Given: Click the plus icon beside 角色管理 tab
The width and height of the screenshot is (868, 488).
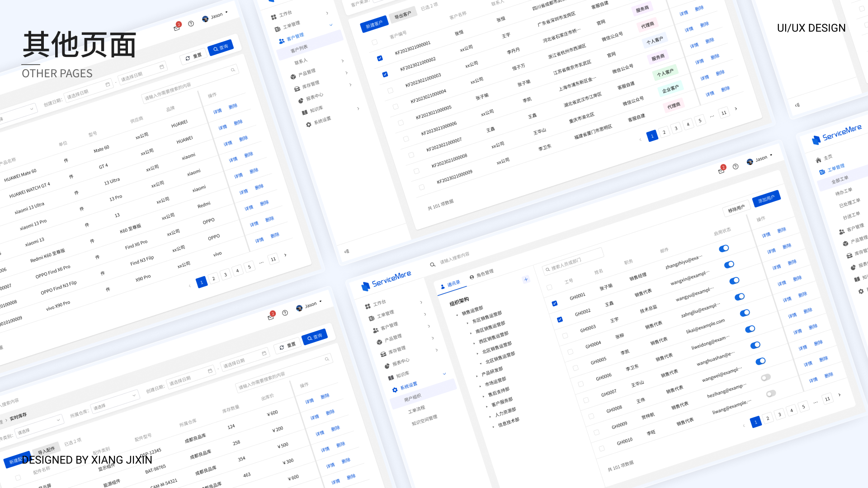Looking at the screenshot, I should click(526, 280).
